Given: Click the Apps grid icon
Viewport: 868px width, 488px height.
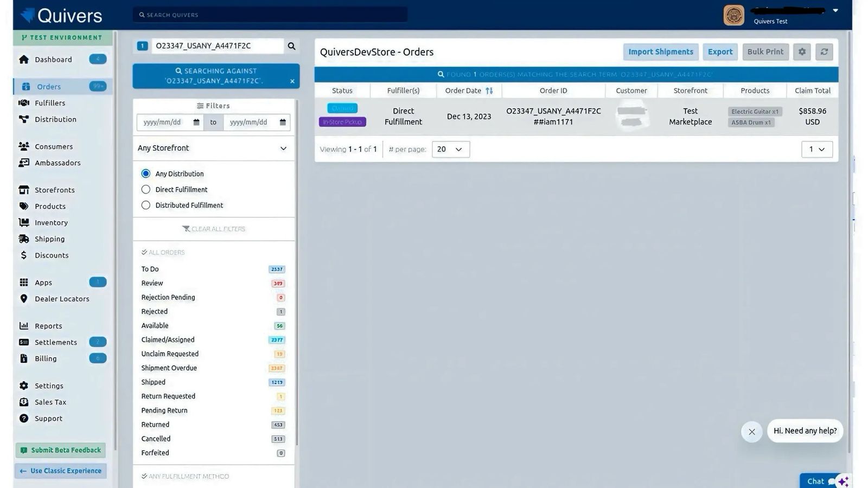Looking at the screenshot, I should point(24,282).
